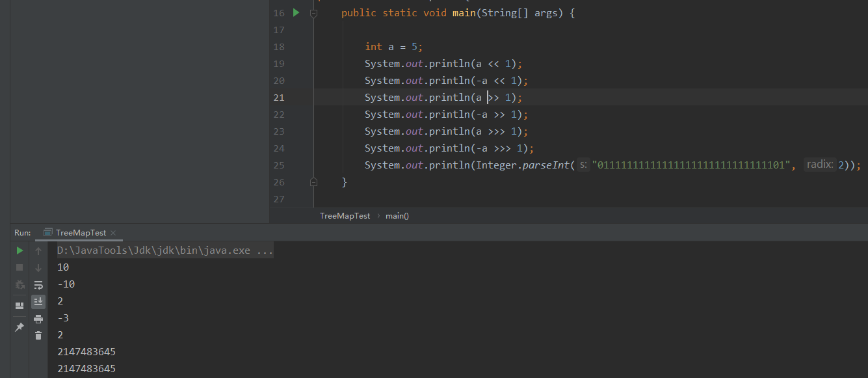Click 'String[] args' in main signature
This screenshot has width=868, height=378.
coord(521,13)
